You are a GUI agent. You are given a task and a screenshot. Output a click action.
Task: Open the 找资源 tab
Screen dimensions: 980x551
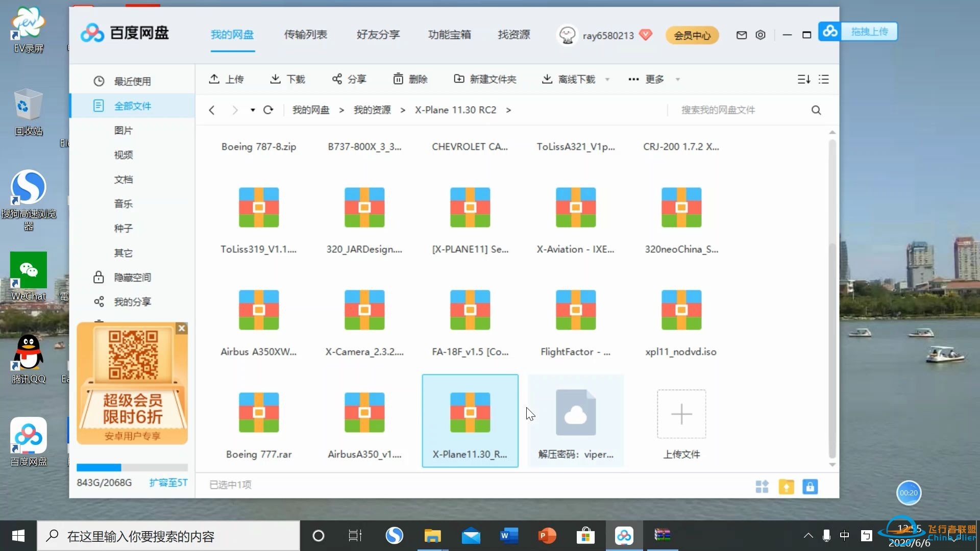pos(514,35)
